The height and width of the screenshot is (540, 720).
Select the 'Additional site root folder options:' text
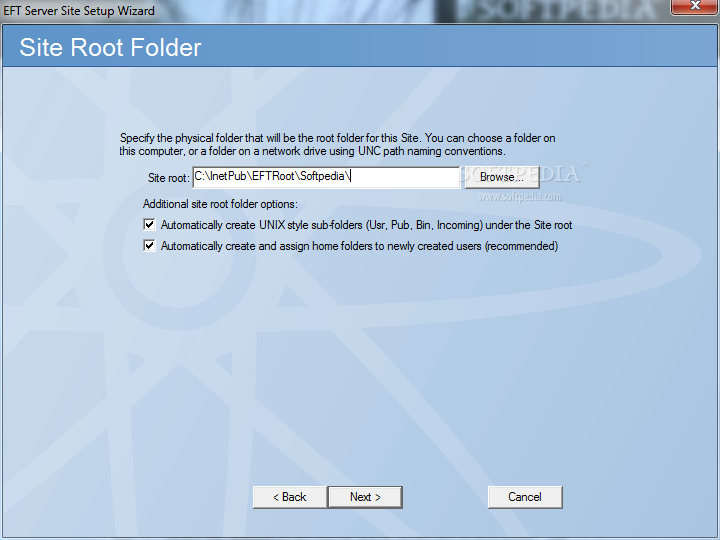pos(220,204)
